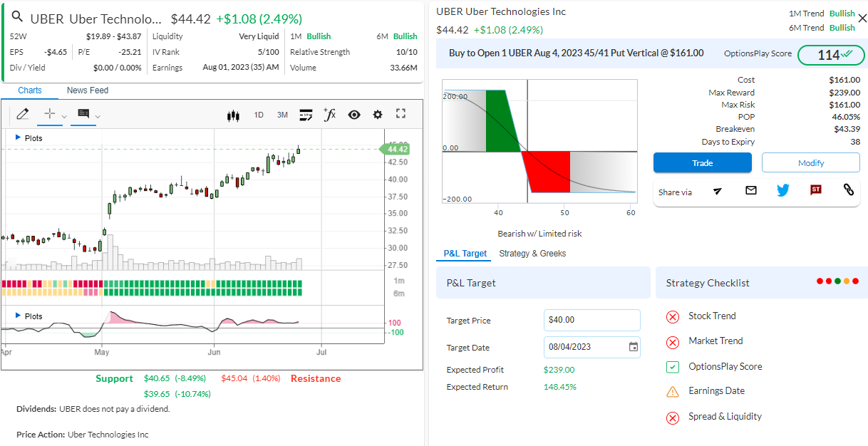
Task: Open the annotation tool dropdown arrow
Action: coord(98,116)
